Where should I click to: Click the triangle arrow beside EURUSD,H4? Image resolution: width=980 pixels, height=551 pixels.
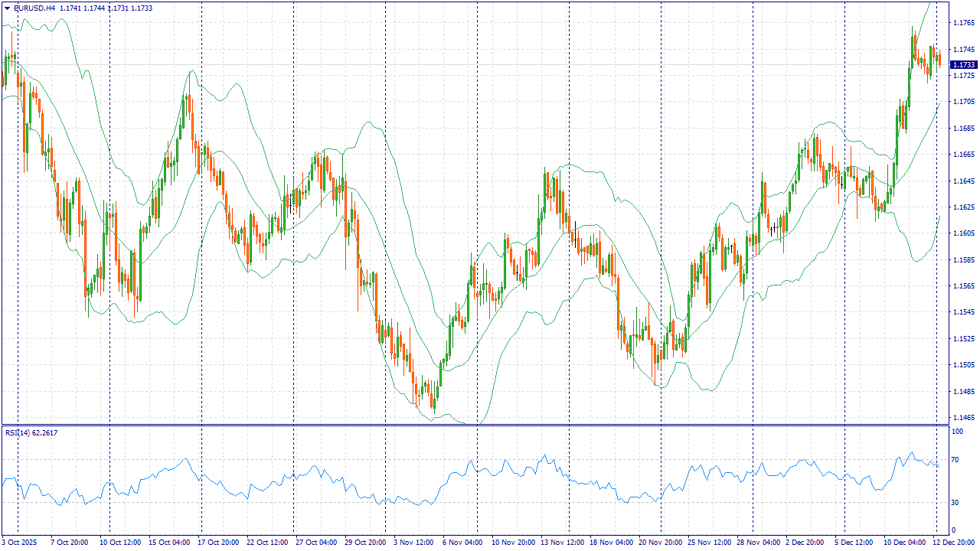[6, 8]
